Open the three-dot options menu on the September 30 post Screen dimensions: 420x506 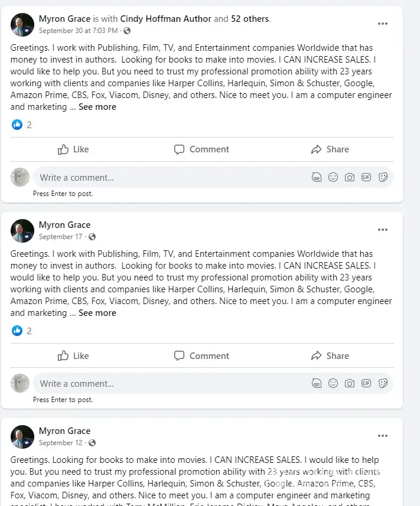[x=383, y=24]
